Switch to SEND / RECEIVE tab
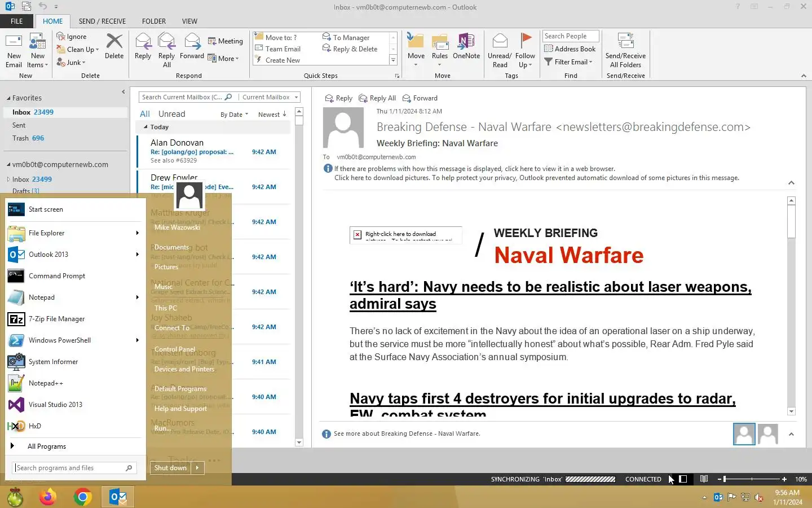The width and height of the screenshot is (812, 508). [x=102, y=21]
